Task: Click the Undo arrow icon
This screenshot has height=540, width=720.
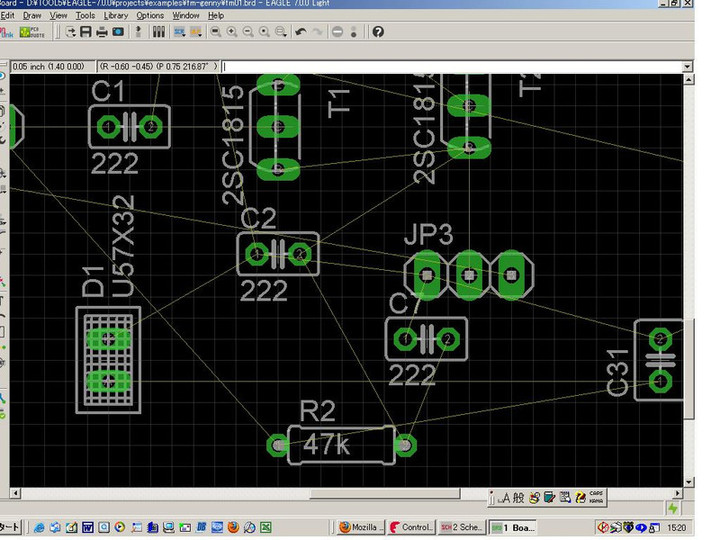Action: 301,32
